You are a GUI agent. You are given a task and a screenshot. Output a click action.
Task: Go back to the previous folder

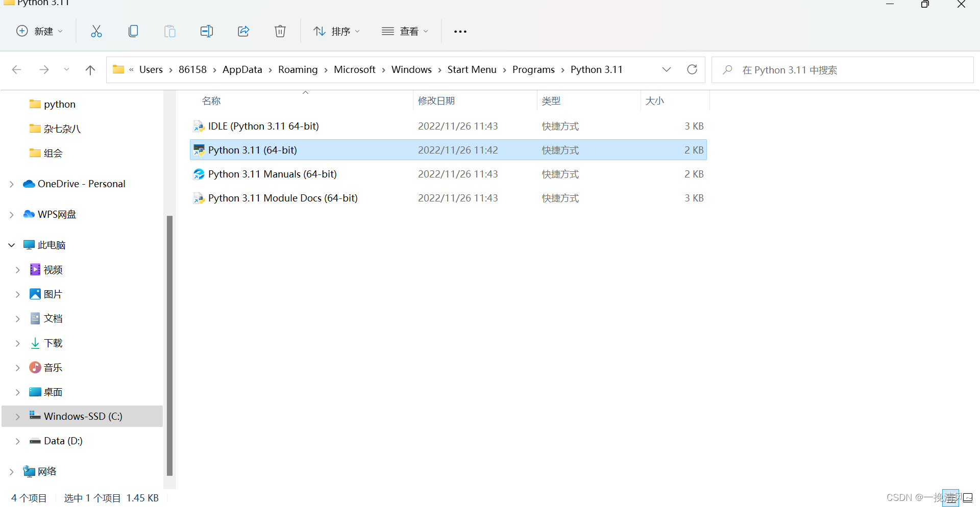pos(17,69)
